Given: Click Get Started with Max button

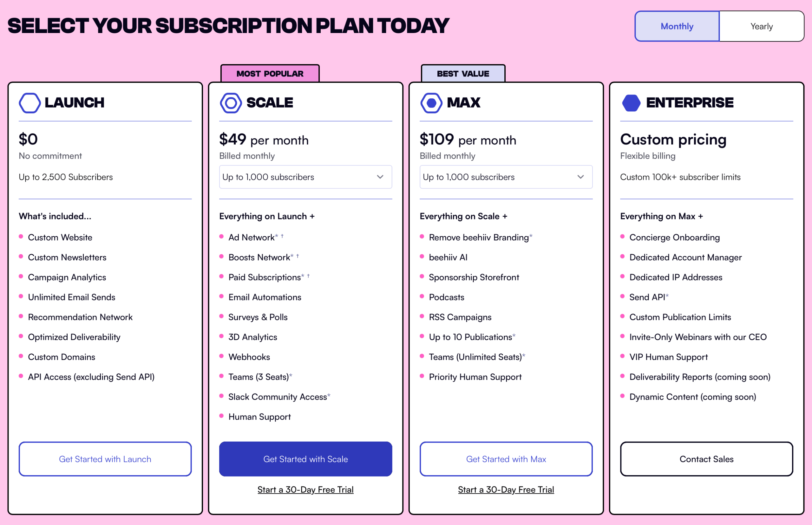Looking at the screenshot, I should (506, 459).
